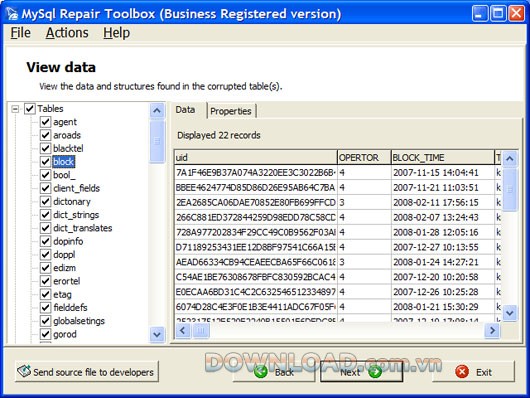Click the data grid vertical scrollbar thumb
Image resolution: width=530 pixels, height=398 pixels.
point(510,189)
